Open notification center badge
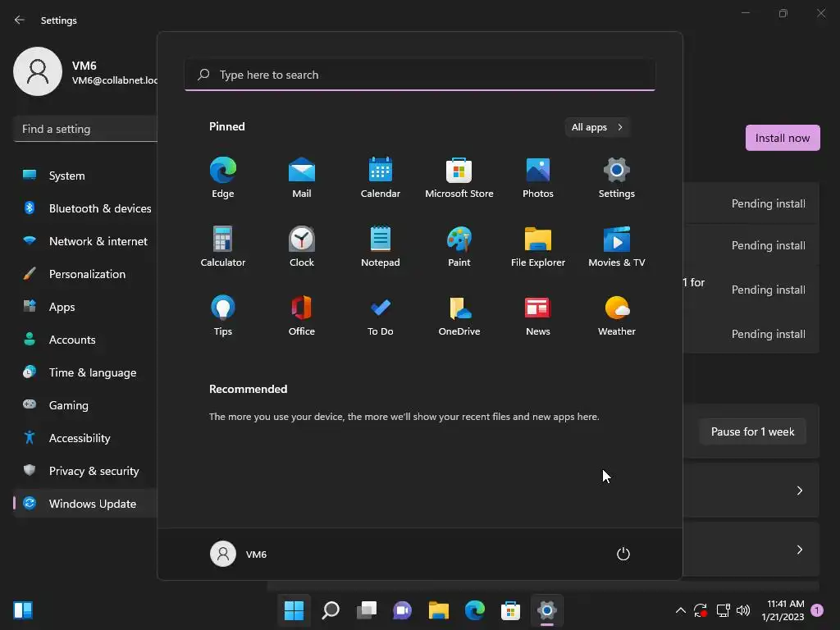840x630 pixels. point(817,610)
